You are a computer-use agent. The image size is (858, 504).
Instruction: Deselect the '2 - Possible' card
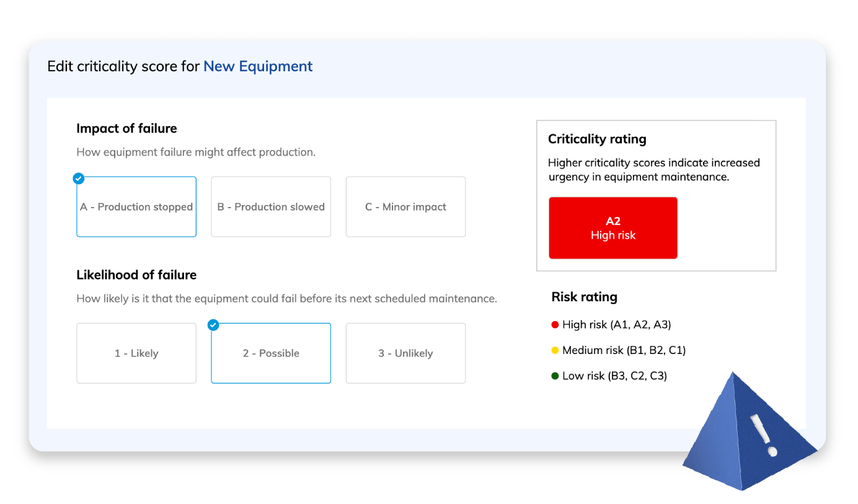271,353
